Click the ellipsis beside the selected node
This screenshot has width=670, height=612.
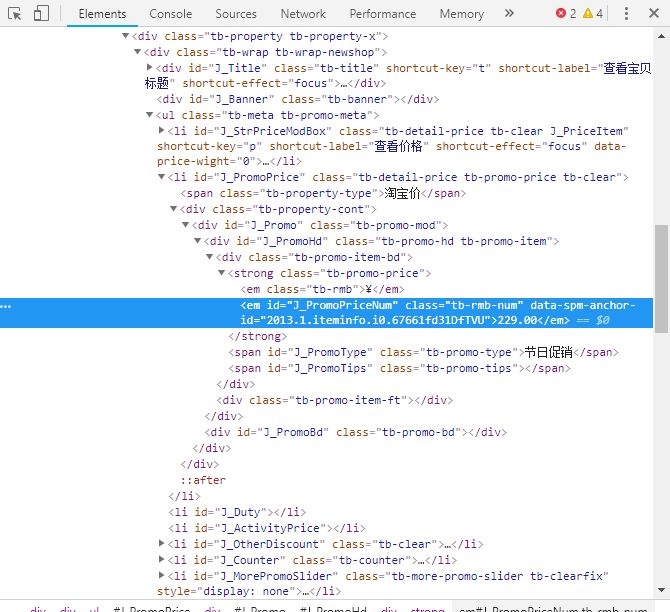pyautogui.click(x=8, y=305)
